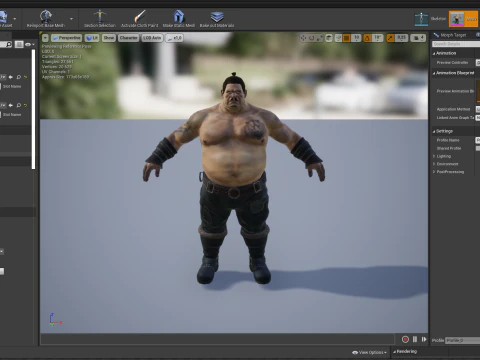Open the Perspective view dropdown

pyautogui.click(x=67, y=38)
